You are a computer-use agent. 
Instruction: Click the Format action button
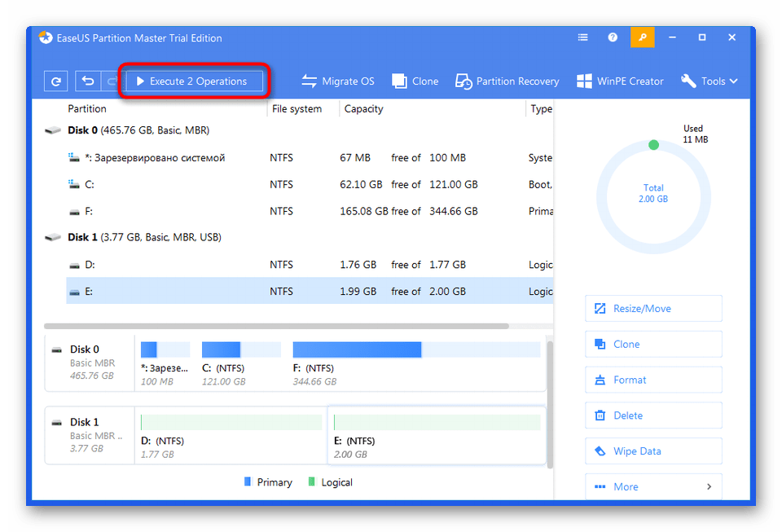[653, 380]
